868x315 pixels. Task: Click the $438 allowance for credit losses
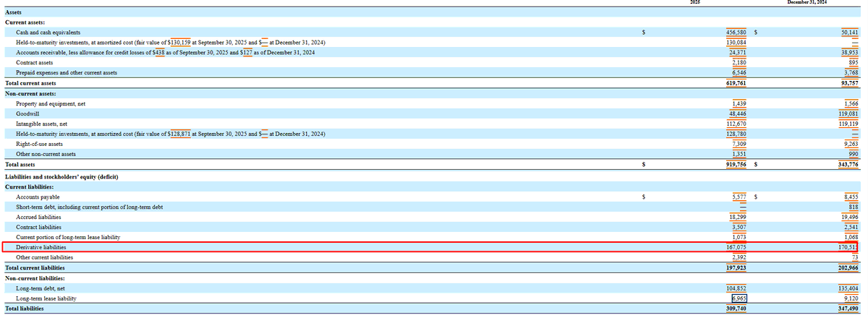(161, 53)
